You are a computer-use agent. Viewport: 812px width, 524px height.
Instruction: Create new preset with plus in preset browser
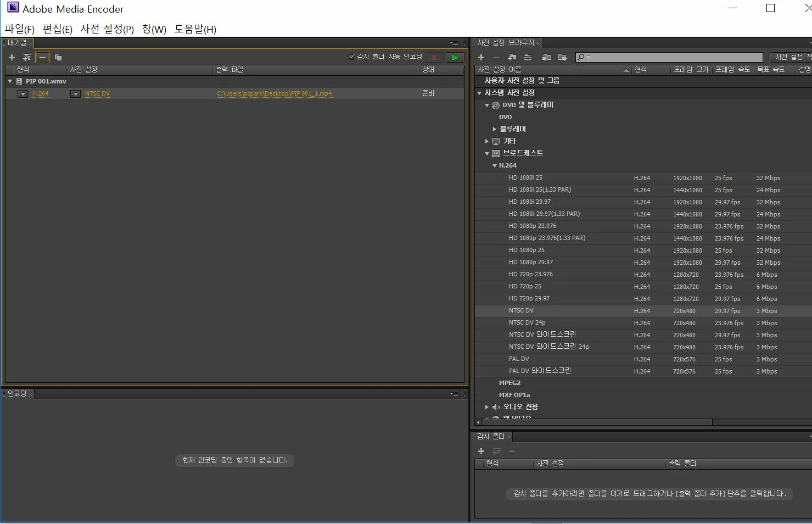(481, 57)
